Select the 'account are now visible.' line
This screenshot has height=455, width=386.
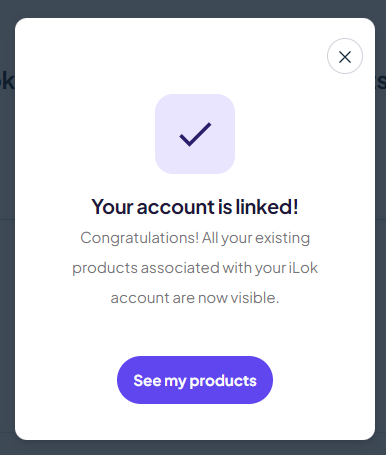pyautogui.click(x=195, y=298)
